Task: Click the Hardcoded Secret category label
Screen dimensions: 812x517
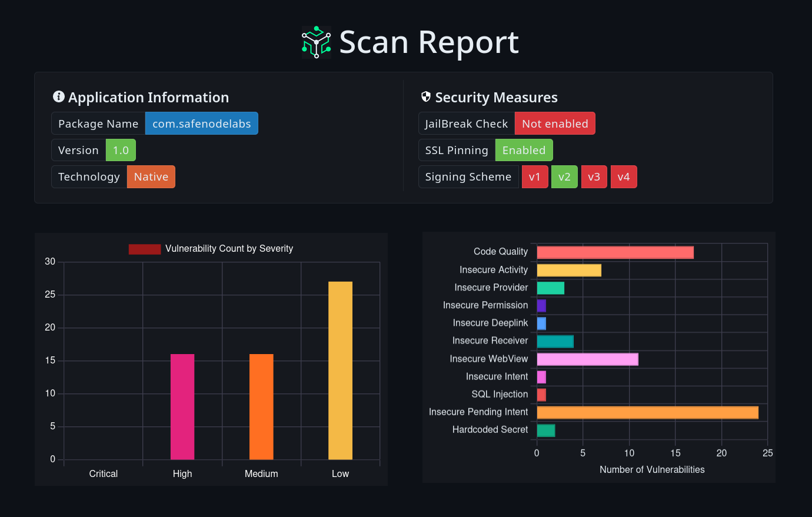Action: (x=490, y=429)
